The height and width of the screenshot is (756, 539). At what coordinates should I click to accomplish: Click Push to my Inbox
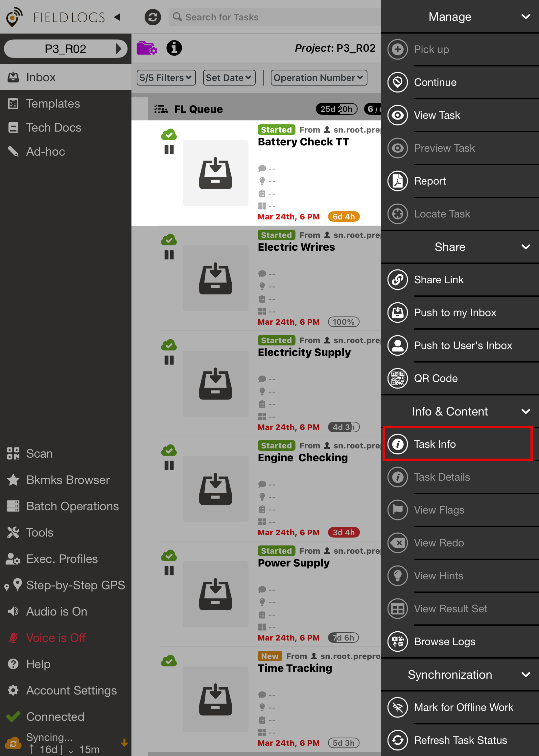point(455,313)
